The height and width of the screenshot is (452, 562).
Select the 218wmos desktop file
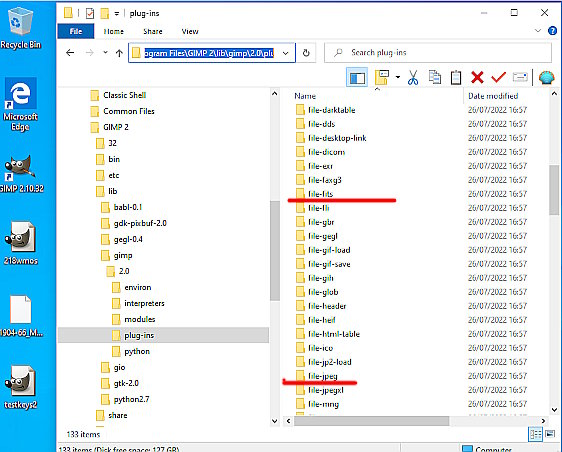(20, 243)
